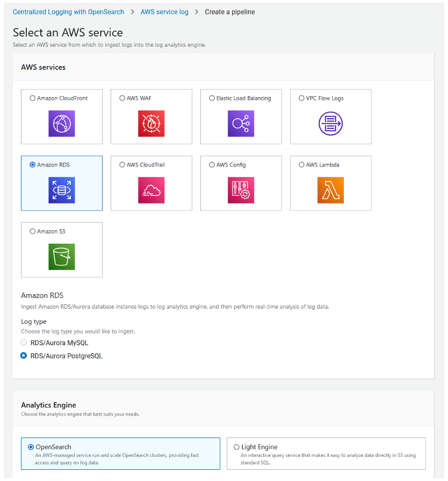Choose the Light Engine radio option
This screenshot has height=481, width=448.
tap(237, 447)
